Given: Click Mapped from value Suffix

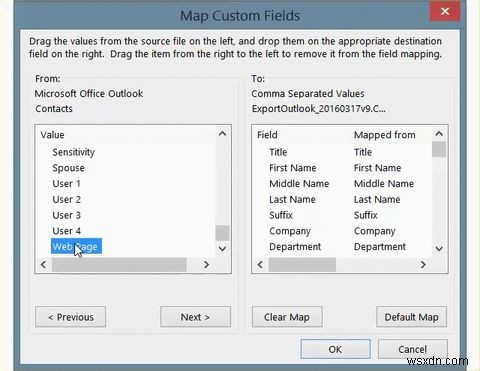Looking at the screenshot, I should (365, 215).
